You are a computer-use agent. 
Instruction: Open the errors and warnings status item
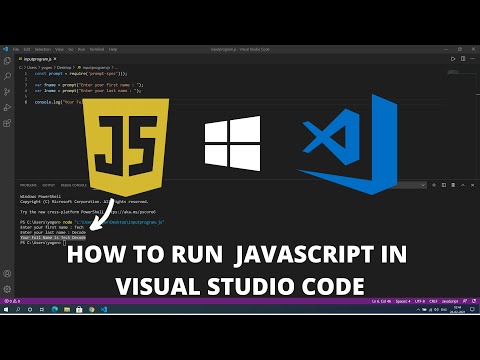12,301
